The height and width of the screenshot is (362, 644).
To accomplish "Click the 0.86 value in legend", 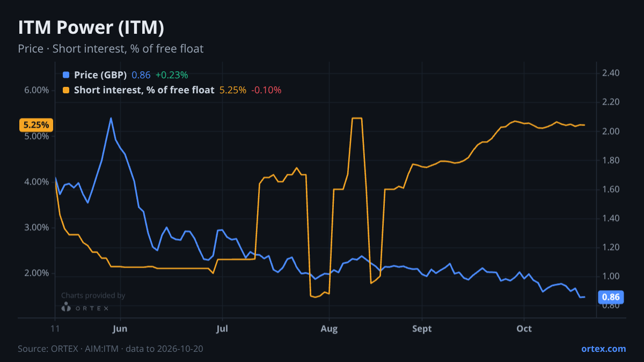I will click(x=141, y=75).
